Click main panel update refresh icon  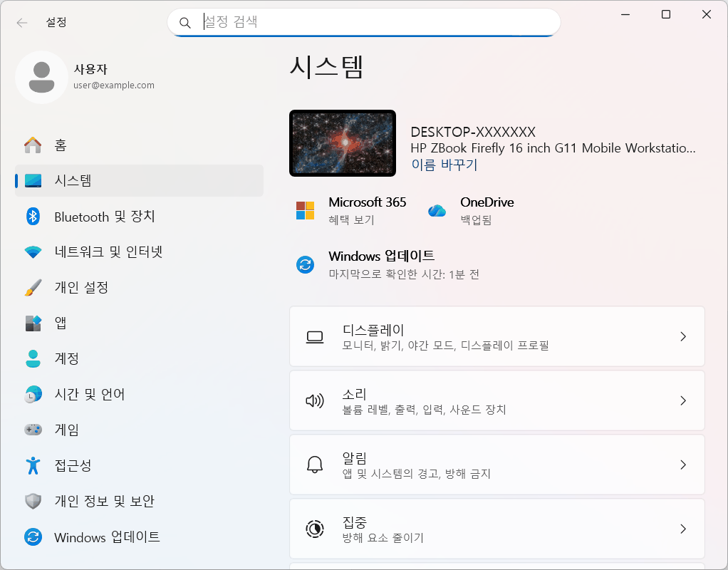coord(305,265)
